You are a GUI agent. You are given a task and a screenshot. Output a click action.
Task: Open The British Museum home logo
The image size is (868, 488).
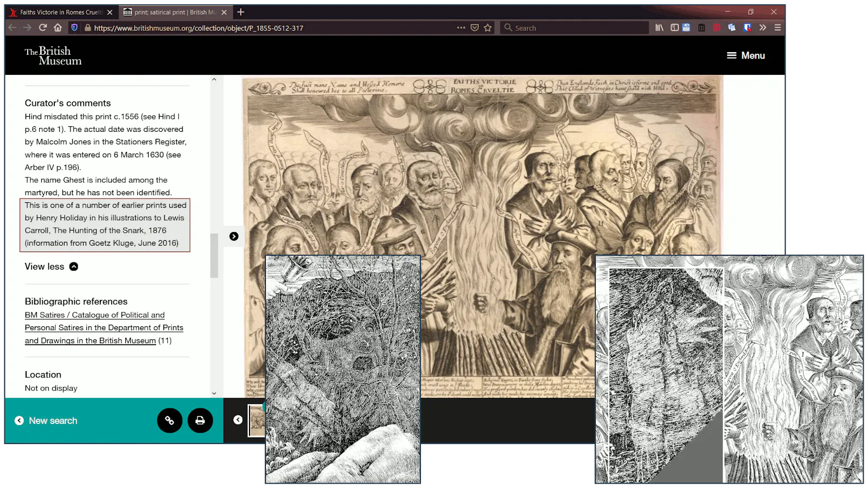point(53,56)
